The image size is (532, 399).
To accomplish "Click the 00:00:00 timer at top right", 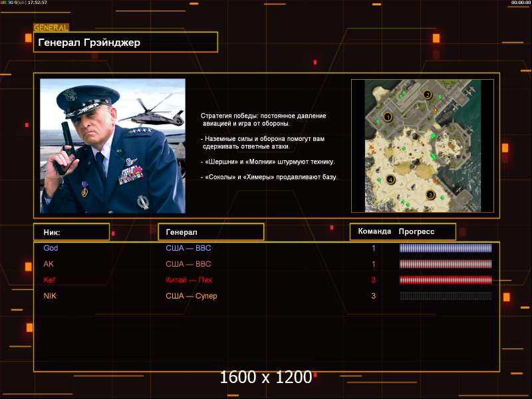I will [521, 3].
